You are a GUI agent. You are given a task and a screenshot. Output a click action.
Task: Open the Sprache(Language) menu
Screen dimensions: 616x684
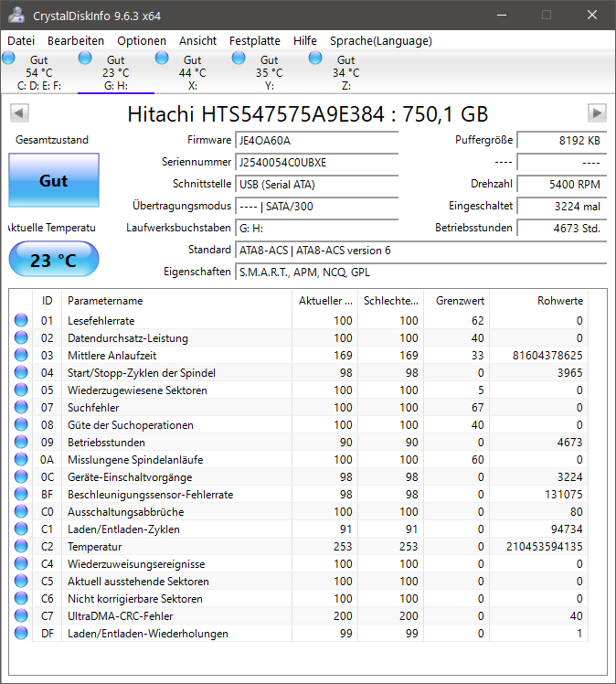pyautogui.click(x=380, y=40)
